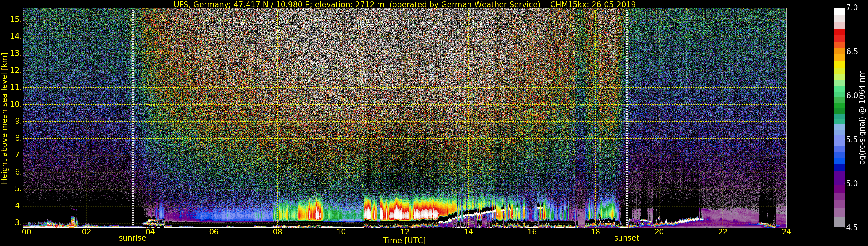Viewport: 868px width, 246px height.
Task: Click the x-axis tick label '08'
Action: tap(277, 232)
